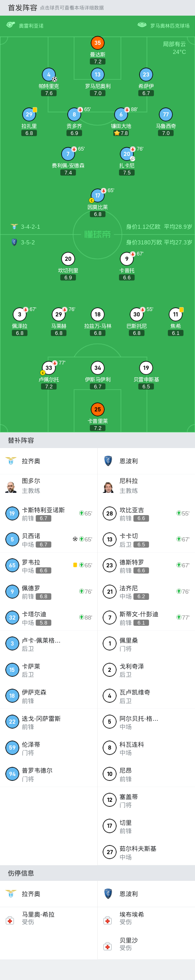Select 坎切列里 number 20 player circle
This screenshot has height=980, width=195.
coord(68,259)
